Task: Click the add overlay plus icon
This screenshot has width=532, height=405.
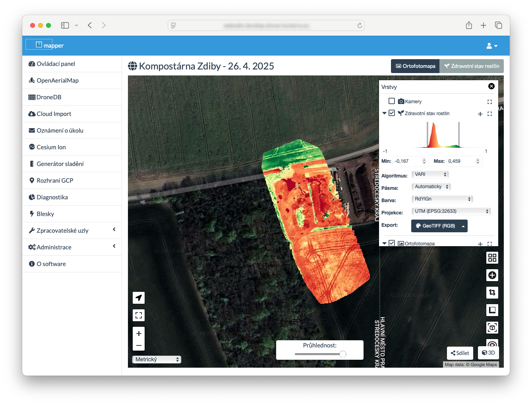Action: coord(492,275)
